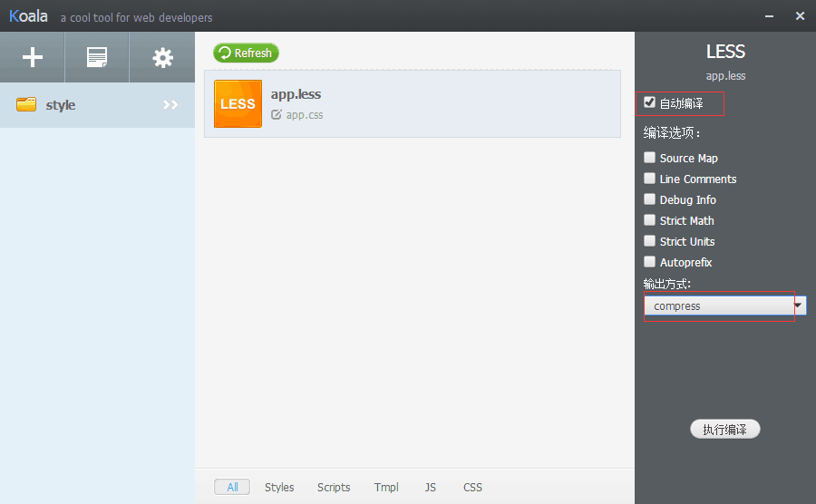Click the LESS heading in right panel
The image size is (816, 504).
725,52
